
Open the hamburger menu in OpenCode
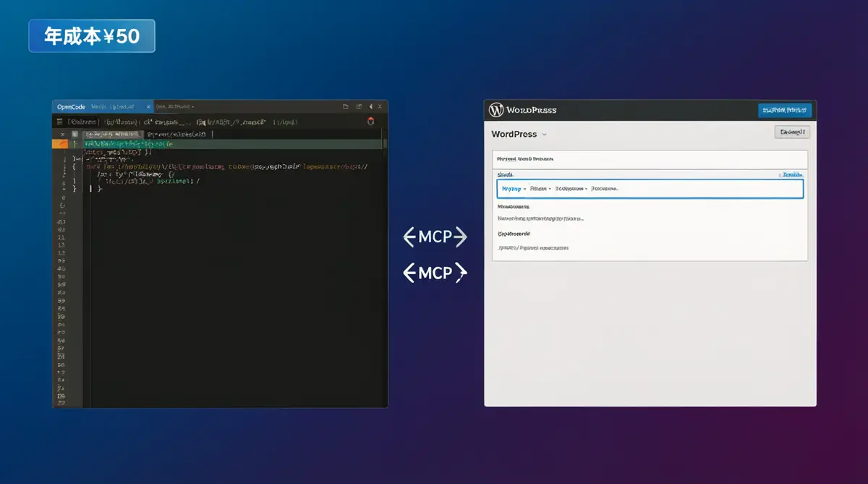coord(59,122)
